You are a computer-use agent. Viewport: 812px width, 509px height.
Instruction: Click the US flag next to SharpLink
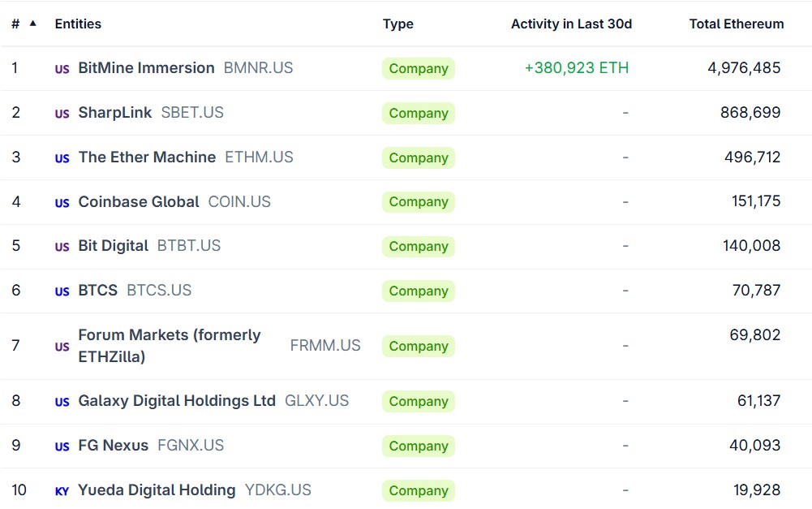pyautogui.click(x=62, y=113)
